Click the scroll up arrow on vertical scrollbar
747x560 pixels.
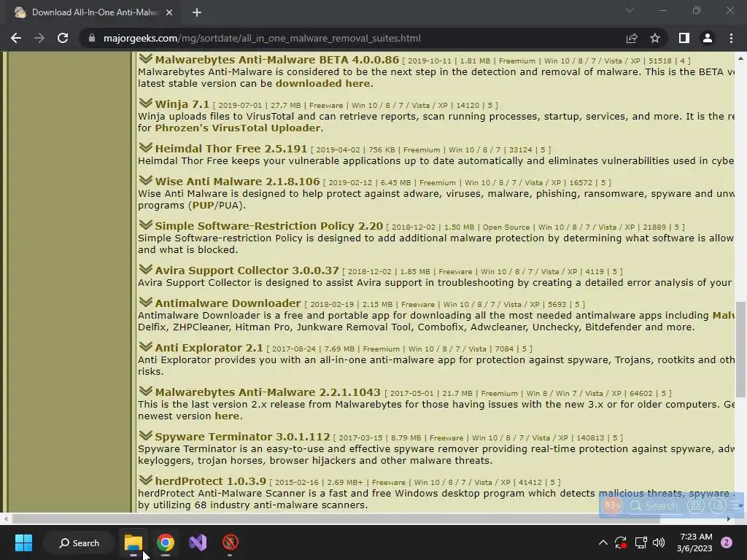(740, 58)
